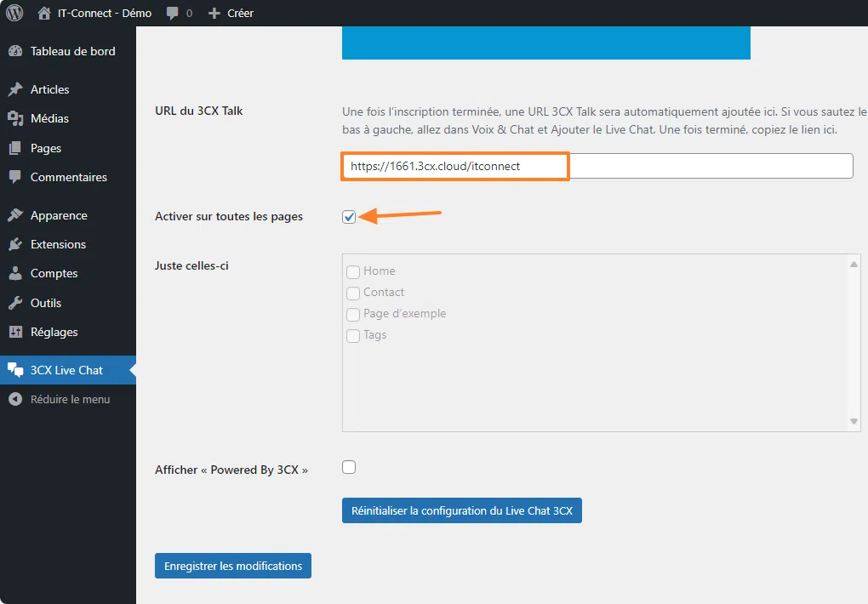The image size is (868, 604).
Task: Enable the Afficher Powered By 3CX checkbox
Action: pos(349,467)
